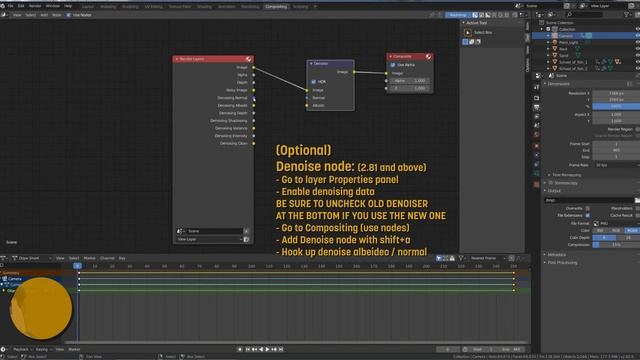Open the Help menu

click(x=68, y=6)
